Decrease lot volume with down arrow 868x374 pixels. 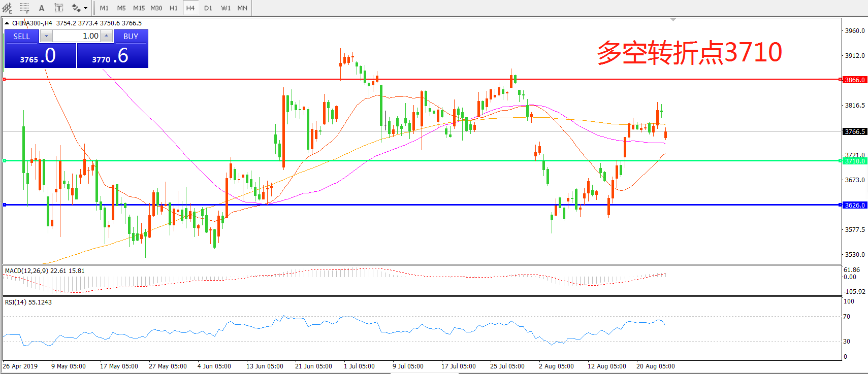pos(46,36)
